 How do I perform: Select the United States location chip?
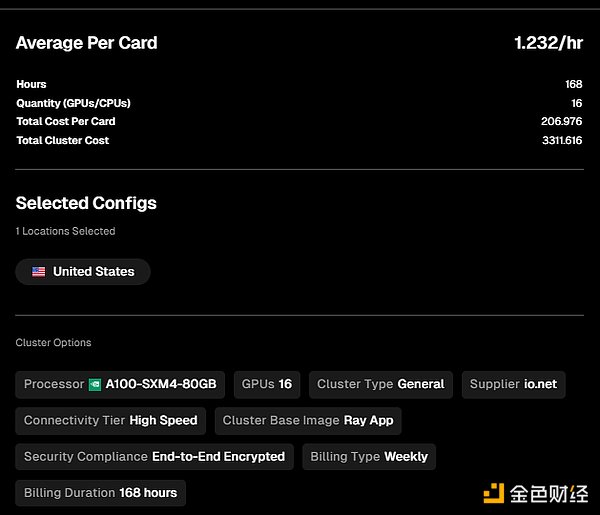point(83,271)
